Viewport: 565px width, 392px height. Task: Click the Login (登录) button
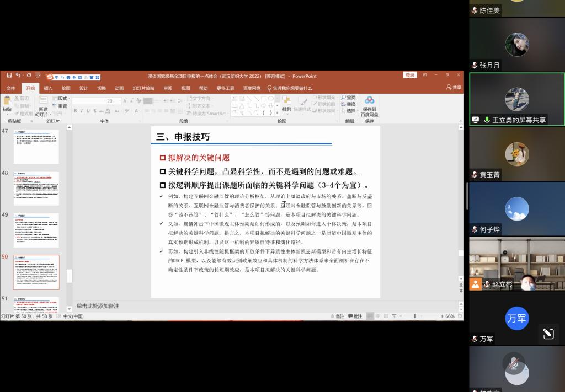pyautogui.click(x=410, y=76)
